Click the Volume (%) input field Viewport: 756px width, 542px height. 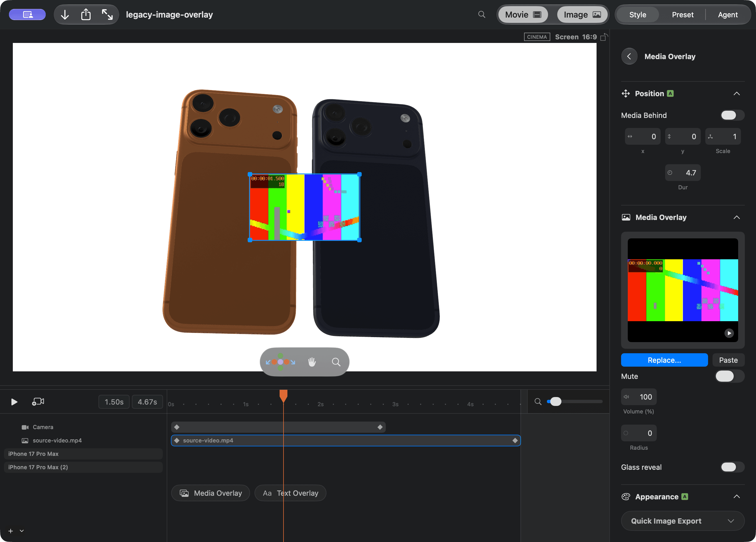pyautogui.click(x=638, y=397)
